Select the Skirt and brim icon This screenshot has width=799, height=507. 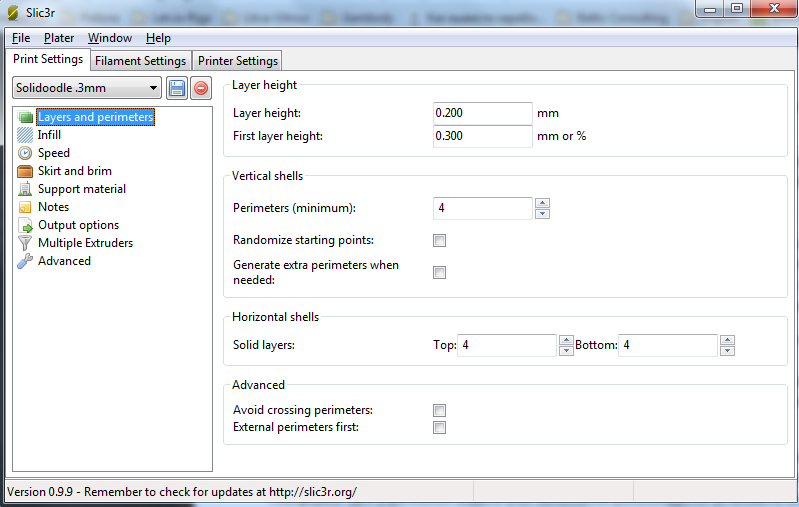25,171
